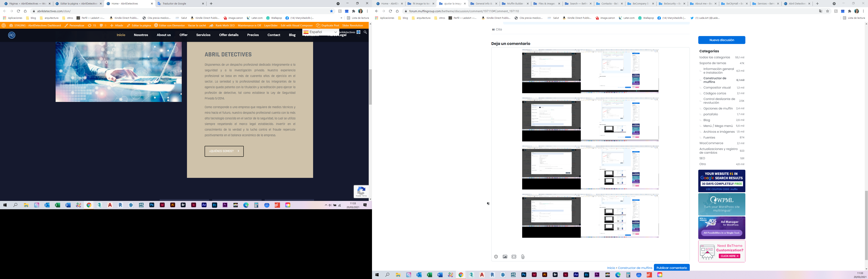The height and width of the screenshot is (279, 868).
Task: Open Lista de lectura in forum window
Action: point(853,18)
